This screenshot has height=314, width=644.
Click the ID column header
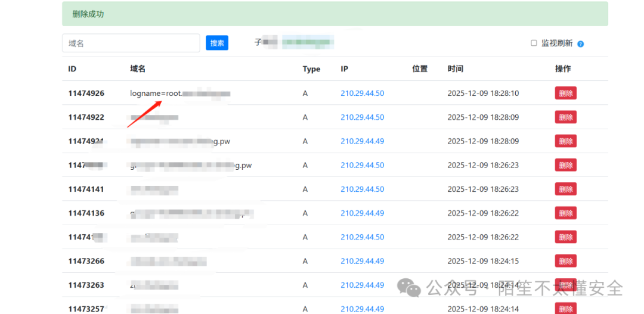click(72, 69)
